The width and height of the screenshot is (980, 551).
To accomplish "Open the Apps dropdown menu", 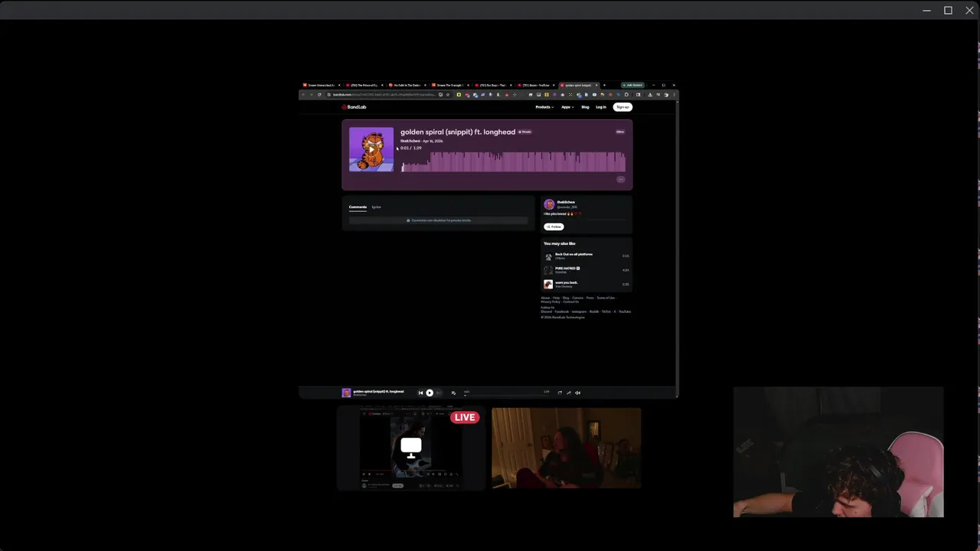I will click(567, 107).
